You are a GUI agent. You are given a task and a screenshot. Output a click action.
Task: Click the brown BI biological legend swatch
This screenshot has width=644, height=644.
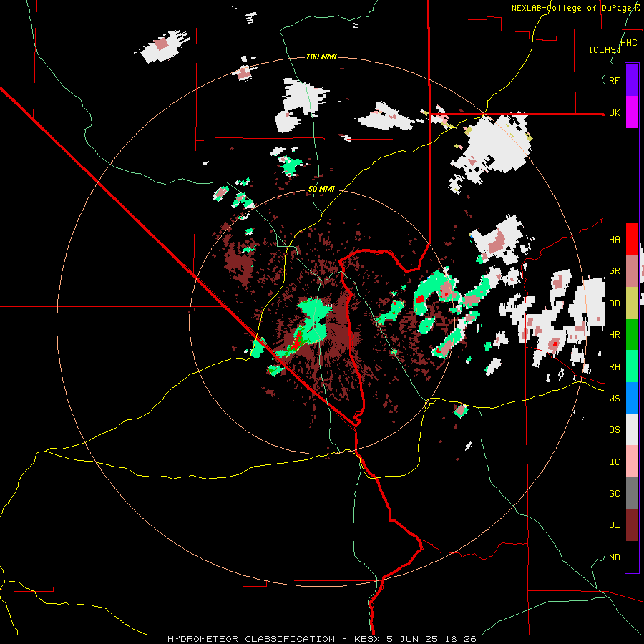pyautogui.click(x=632, y=525)
